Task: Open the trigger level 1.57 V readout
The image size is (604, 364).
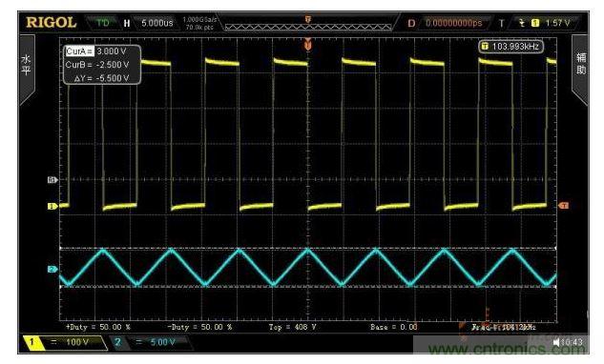Action: click(x=557, y=23)
